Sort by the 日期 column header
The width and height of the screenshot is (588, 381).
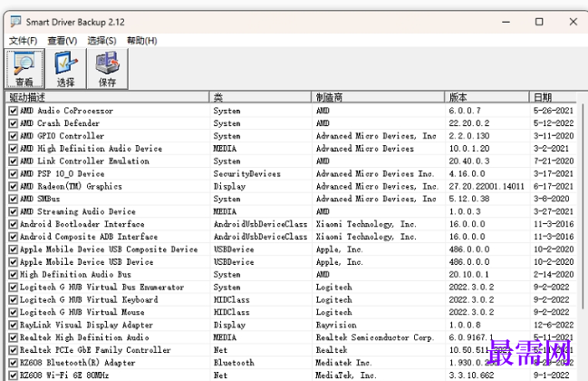tap(553, 97)
